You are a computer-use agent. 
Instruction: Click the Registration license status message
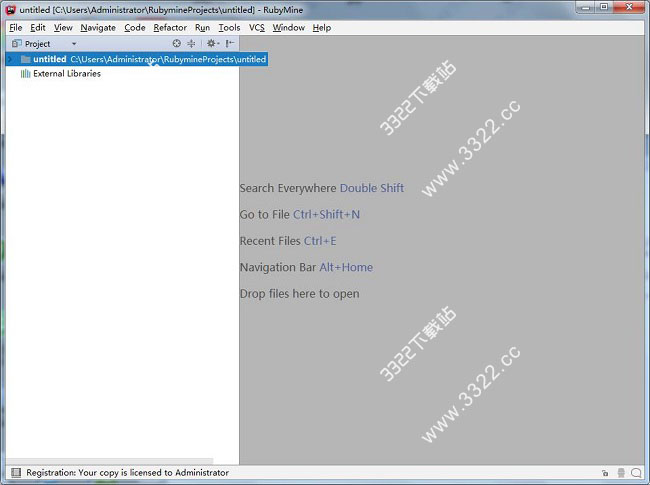point(127,473)
